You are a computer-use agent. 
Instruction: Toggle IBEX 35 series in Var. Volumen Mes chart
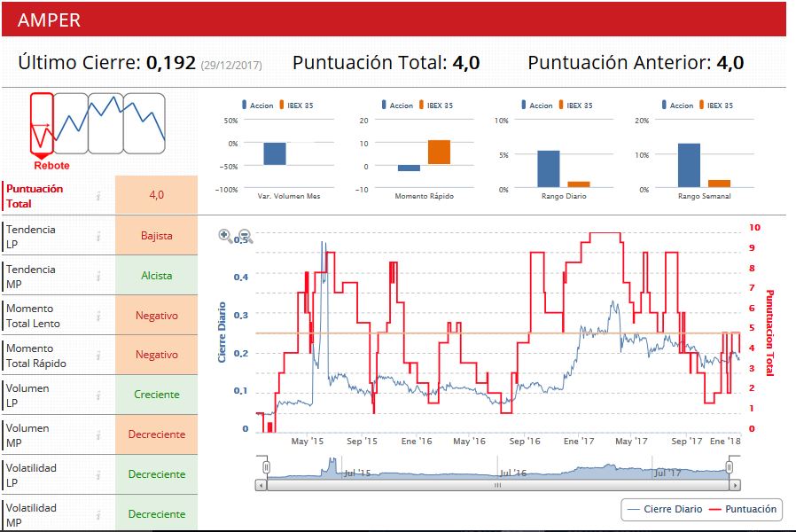click(296, 106)
